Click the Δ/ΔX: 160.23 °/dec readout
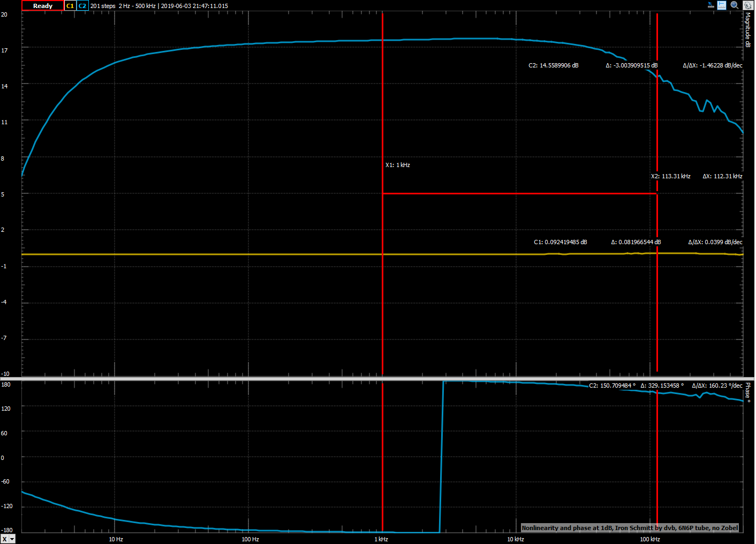Viewport: 756px width, 544px height. 717,386
